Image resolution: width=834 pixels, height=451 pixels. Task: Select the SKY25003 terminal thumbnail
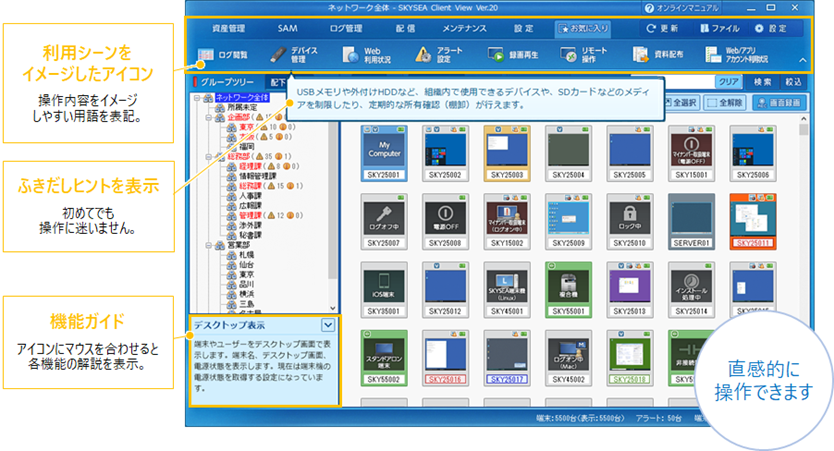[507, 154]
